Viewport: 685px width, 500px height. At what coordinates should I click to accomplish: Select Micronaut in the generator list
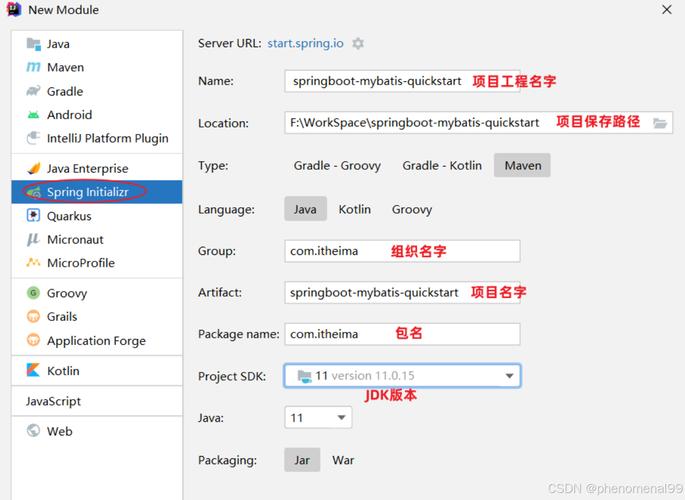pos(97,239)
